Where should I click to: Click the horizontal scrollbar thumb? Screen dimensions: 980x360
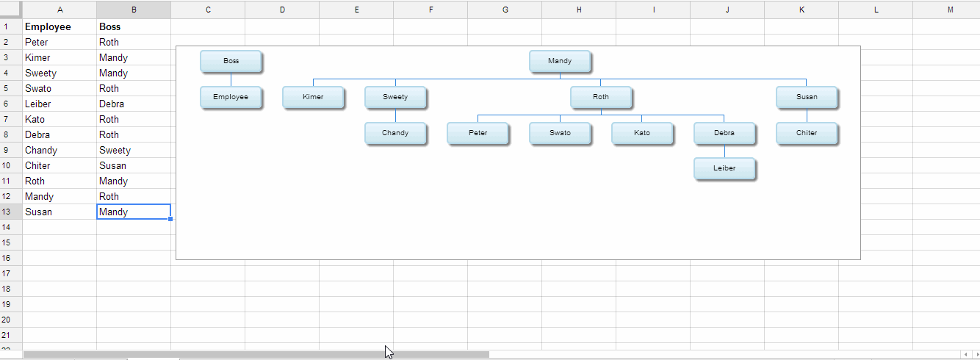point(256,354)
